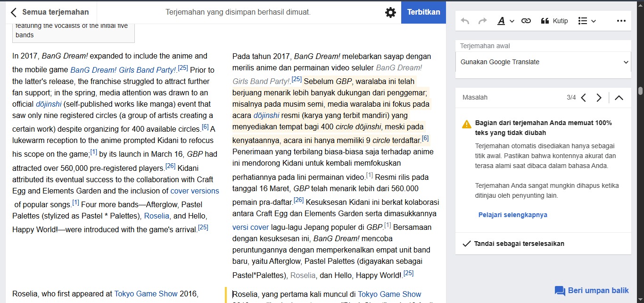The height and width of the screenshot is (303, 644).
Task: Insert a link with chain icon
Action: pyautogui.click(x=526, y=21)
